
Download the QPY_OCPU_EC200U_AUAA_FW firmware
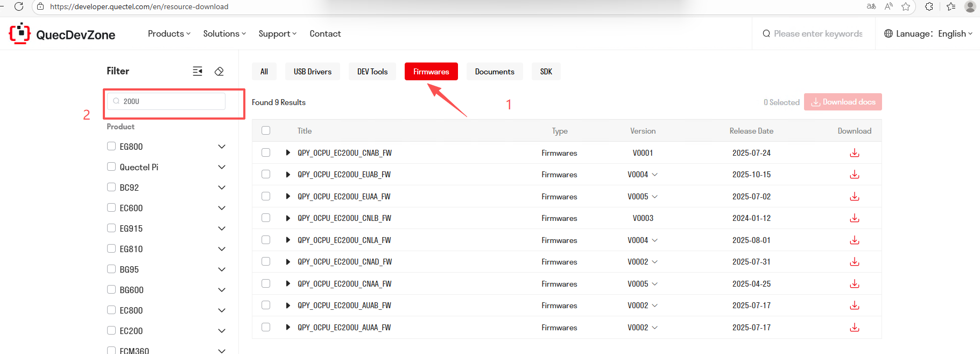(x=854, y=328)
